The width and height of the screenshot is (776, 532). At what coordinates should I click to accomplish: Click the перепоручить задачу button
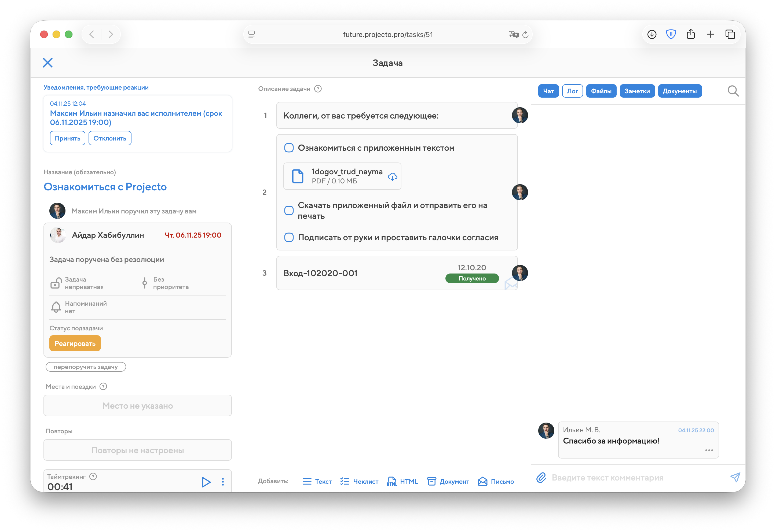(86, 367)
